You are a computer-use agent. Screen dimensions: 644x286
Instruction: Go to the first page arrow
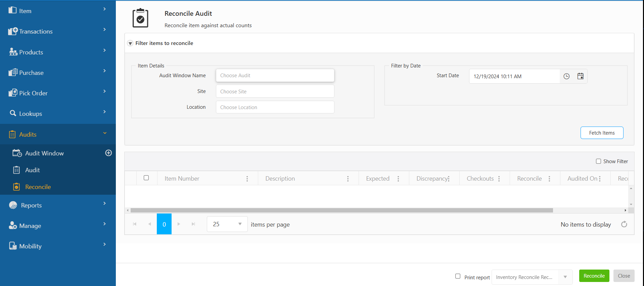click(x=135, y=224)
